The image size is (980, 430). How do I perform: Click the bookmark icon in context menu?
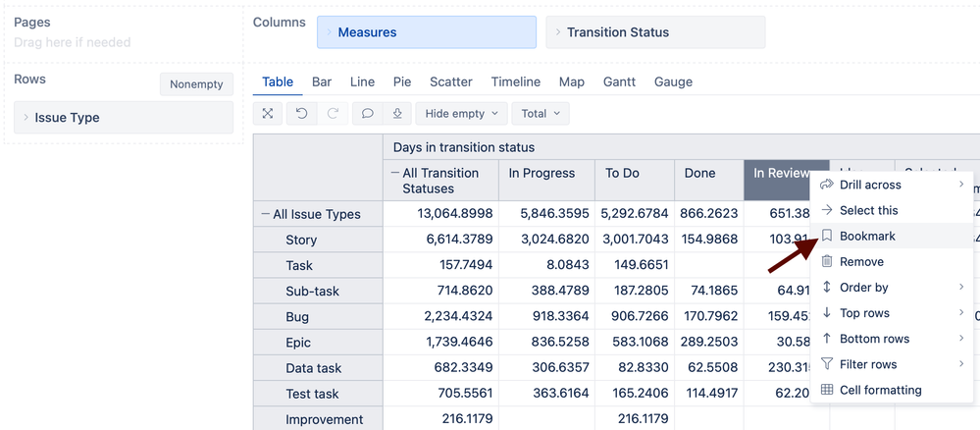click(827, 236)
